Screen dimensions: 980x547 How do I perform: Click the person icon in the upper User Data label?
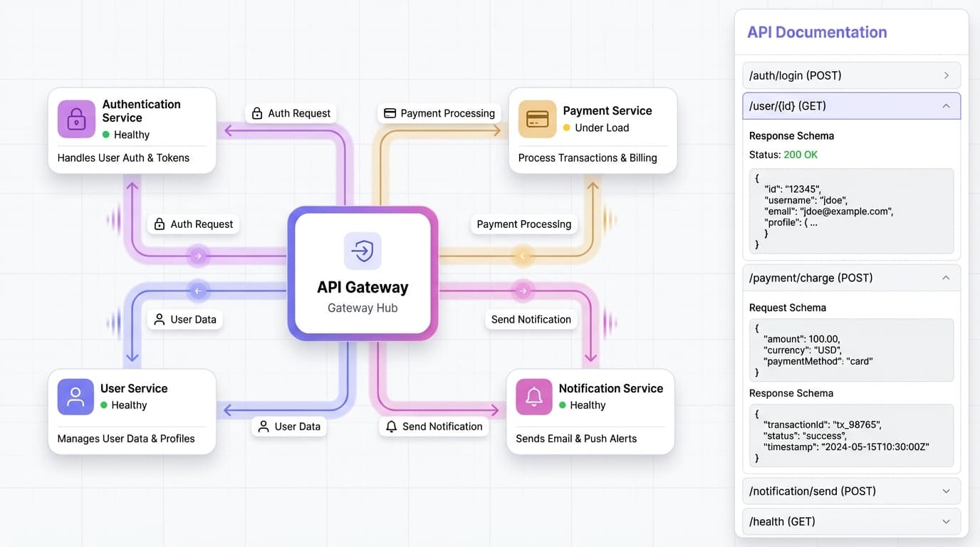[x=160, y=319]
